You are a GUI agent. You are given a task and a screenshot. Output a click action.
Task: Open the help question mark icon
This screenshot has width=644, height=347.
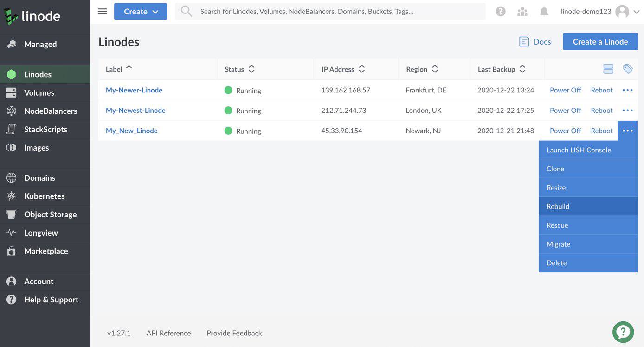500,10
